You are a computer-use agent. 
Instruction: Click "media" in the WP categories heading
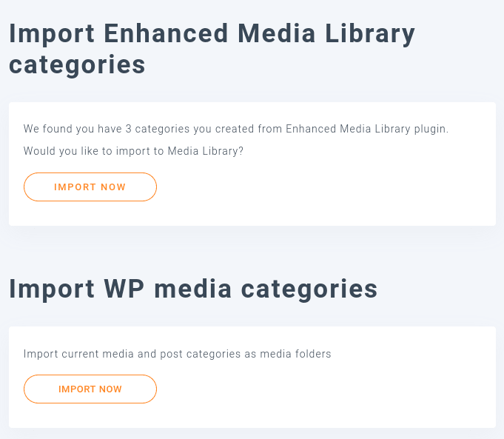pyautogui.click(x=200, y=289)
